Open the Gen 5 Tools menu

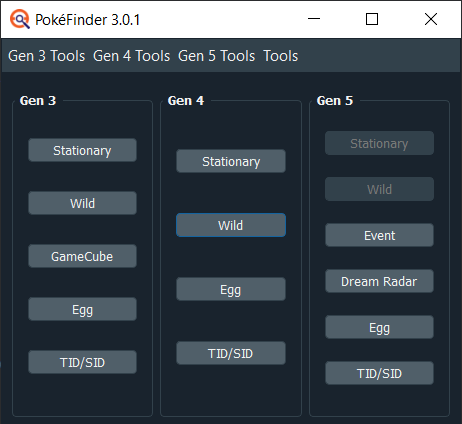pos(217,56)
